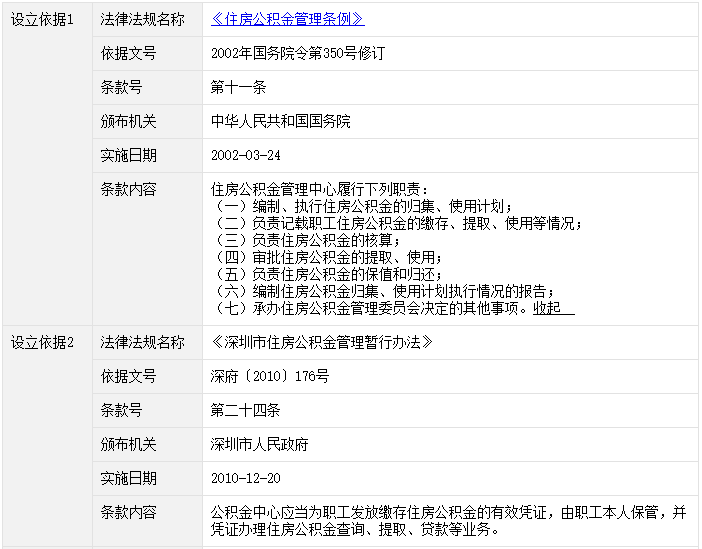
Task: Click the 设立依据2 row header
Action: (43, 343)
